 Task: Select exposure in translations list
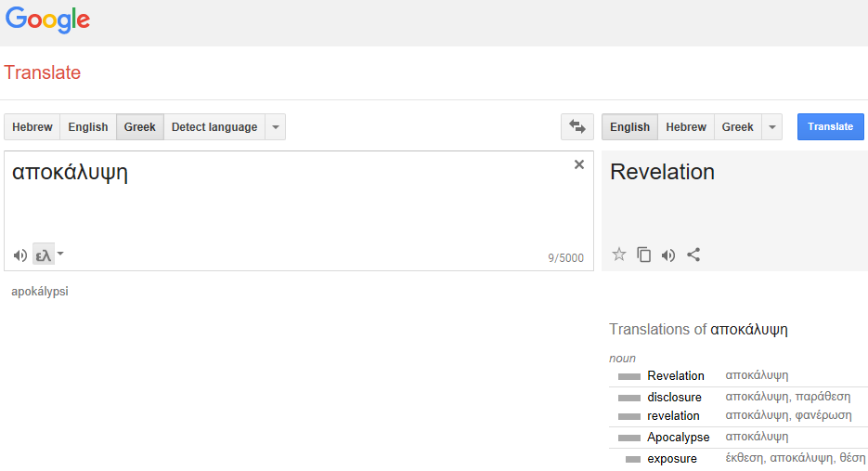[x=672, y=459]
